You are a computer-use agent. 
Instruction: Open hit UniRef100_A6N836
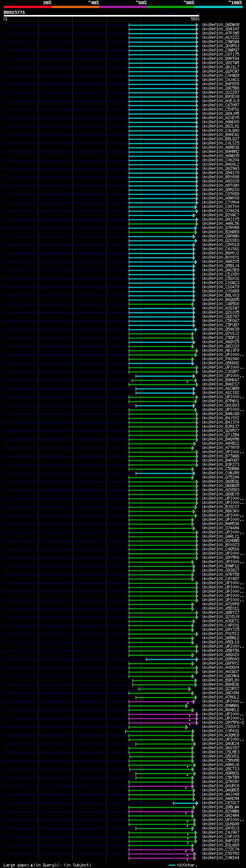pos(221,147)
